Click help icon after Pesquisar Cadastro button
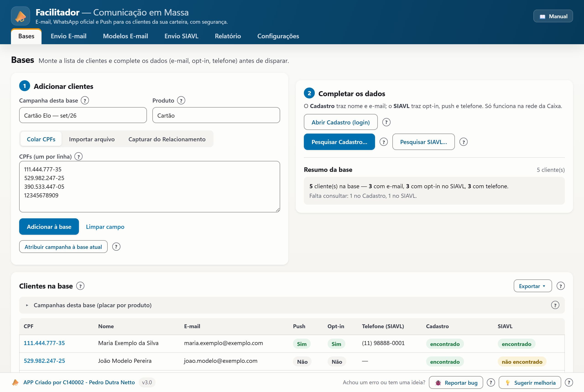This screenshot has width=584, height=392. tap(383, 142)
